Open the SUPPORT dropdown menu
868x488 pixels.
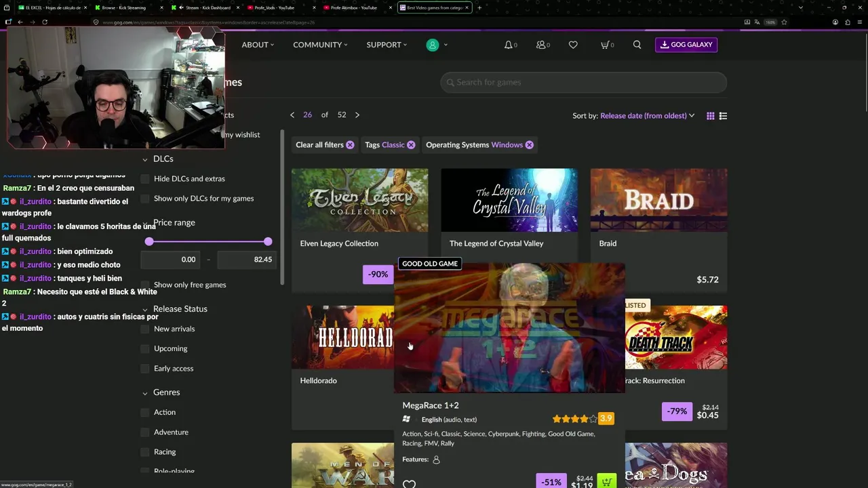(387, 45)
